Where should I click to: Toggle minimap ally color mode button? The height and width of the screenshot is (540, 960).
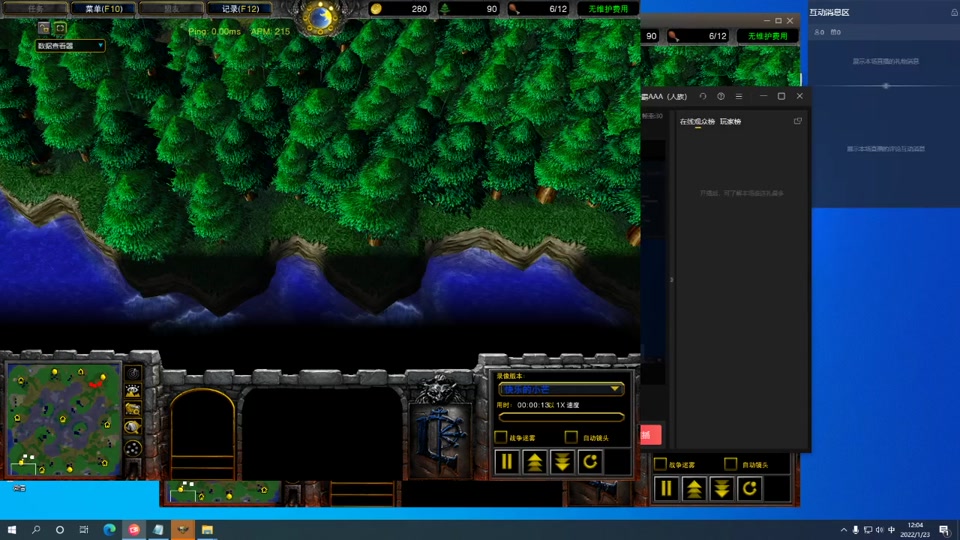(133, 408)
